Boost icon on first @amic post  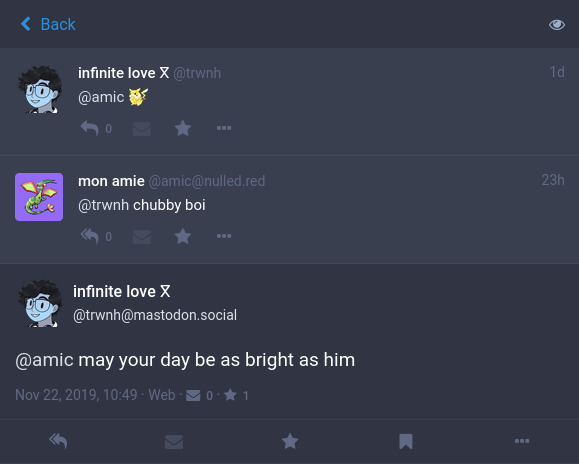[141, 129]
